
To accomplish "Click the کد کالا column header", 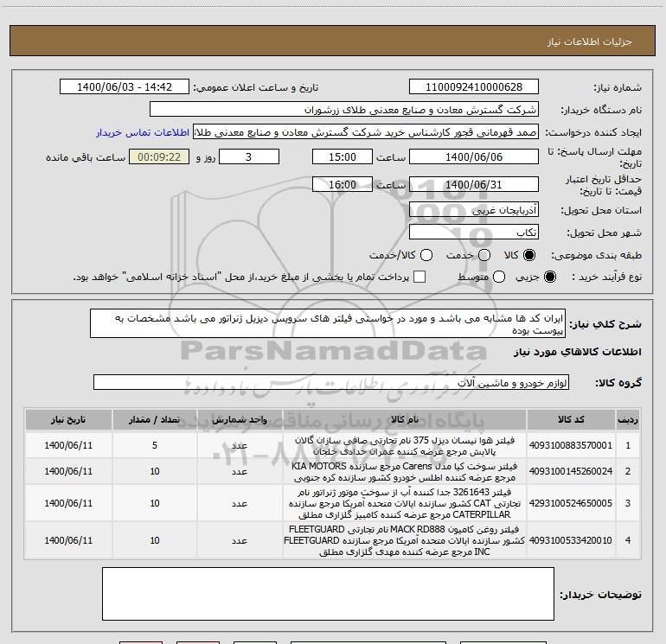I will coord(571,419).
